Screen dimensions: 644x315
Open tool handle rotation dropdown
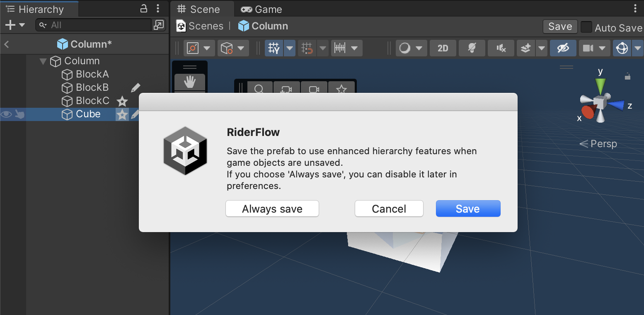click(233, 48)
